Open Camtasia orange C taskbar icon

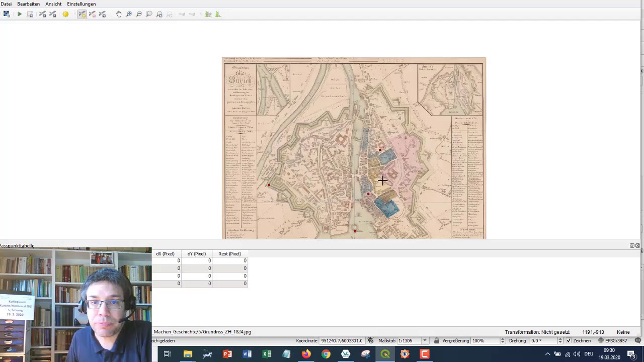tap(425, 354)
